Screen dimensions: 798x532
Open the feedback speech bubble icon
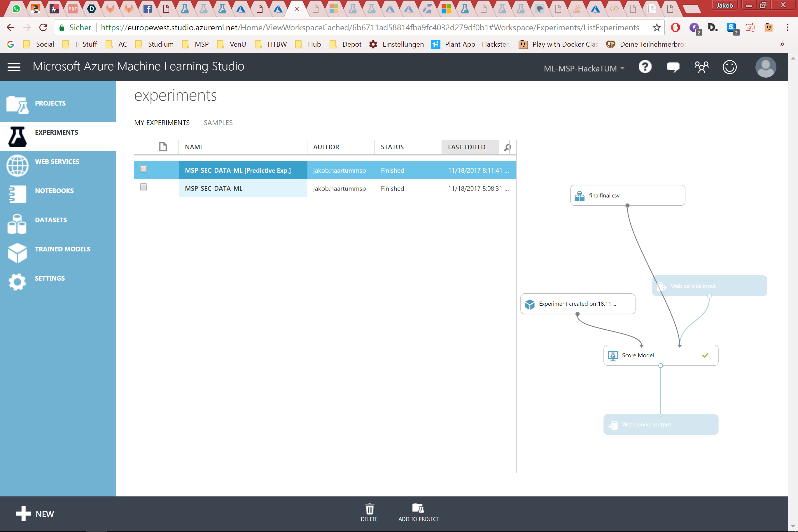click(x=673, y=67)
